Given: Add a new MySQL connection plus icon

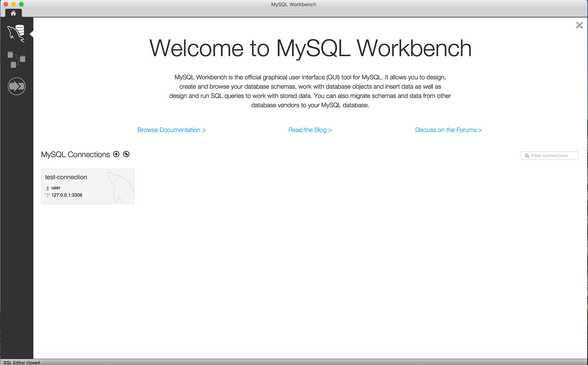Looking at the screenshot, I should (x=116, y=154).
